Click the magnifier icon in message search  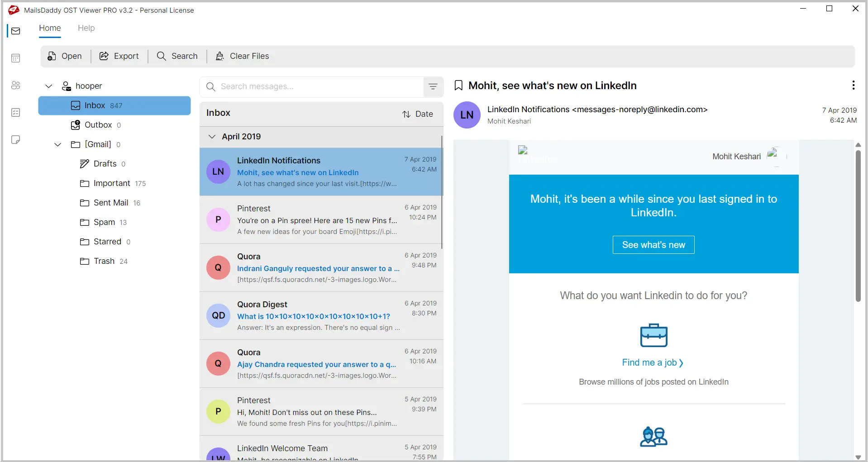click(210, 86)
